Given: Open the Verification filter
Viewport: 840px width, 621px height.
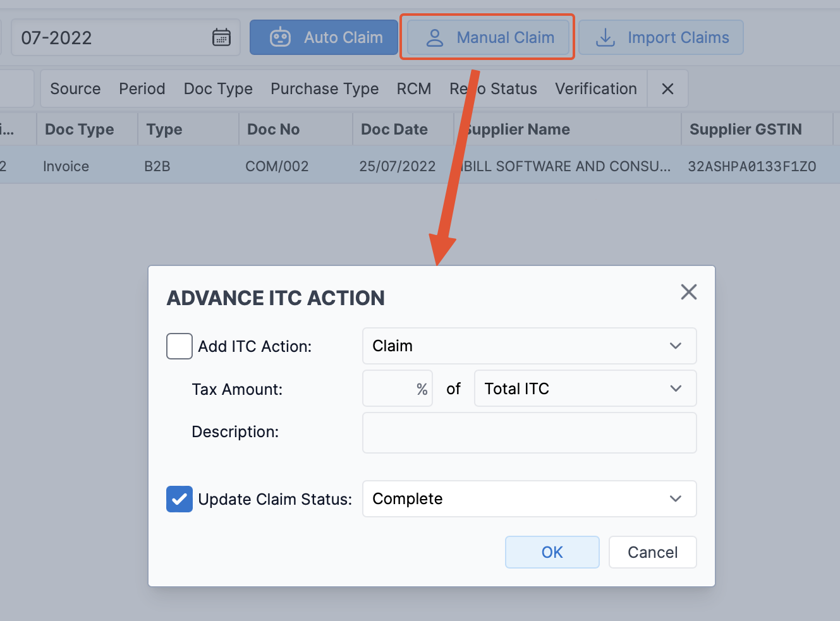Looking at the screenshot, I should pyautogui.click(x=595, y=89).
